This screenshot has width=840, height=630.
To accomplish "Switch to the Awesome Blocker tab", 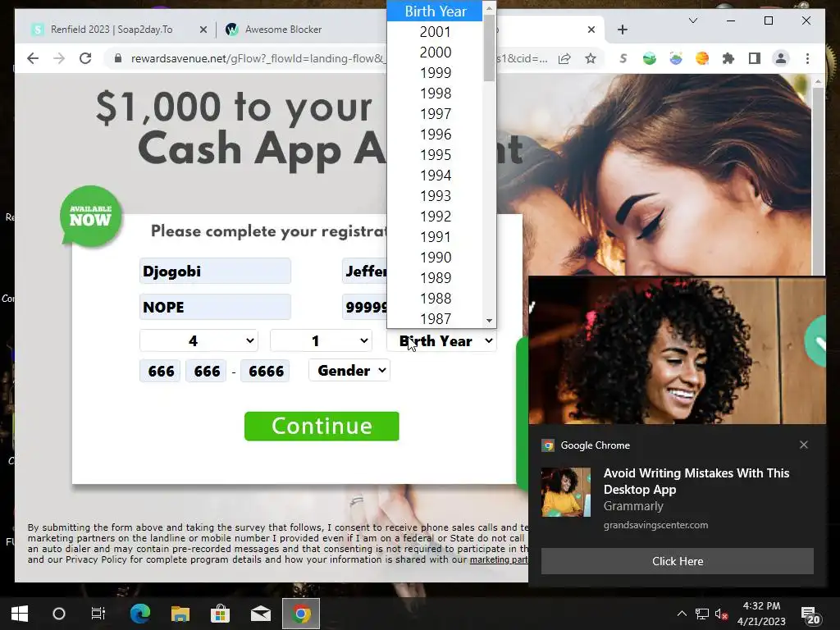I will tap(283, 30).
